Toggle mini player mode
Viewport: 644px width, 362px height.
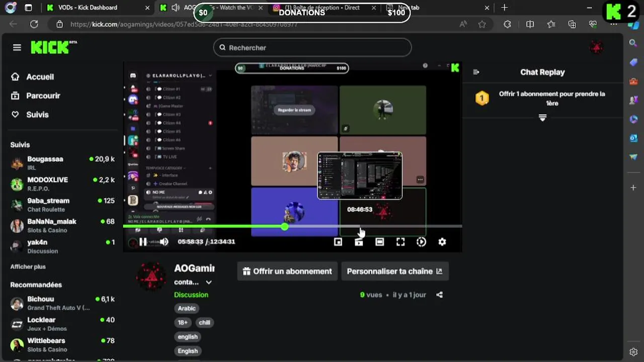click(x=338, y=242)
